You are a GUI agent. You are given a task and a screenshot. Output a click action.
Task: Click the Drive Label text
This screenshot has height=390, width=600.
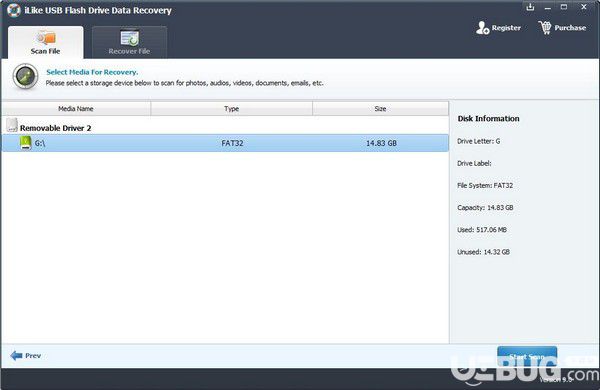pos(474,163)
